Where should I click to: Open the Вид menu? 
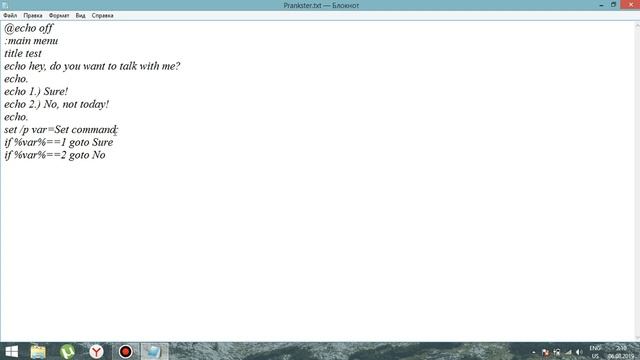[80, 16]
